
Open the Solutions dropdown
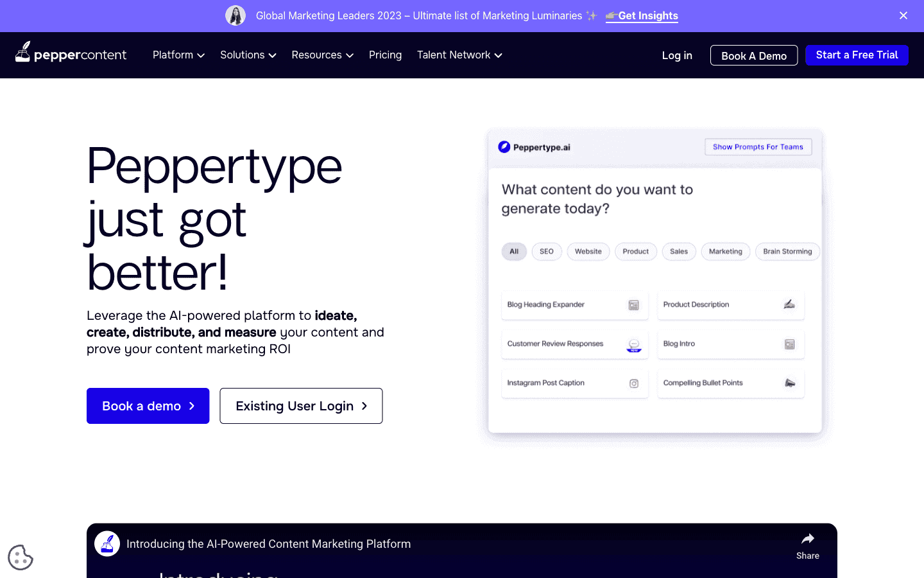[248, 55]
